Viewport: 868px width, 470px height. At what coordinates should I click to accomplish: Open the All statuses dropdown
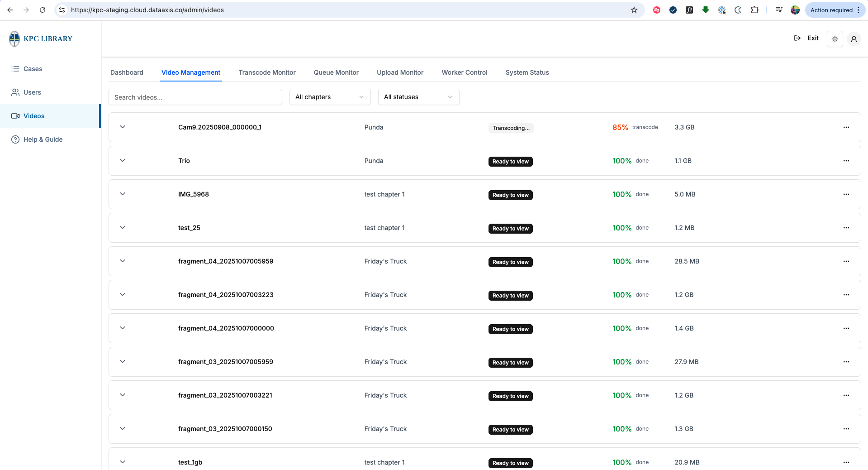pyautogui.click(x=418, y=97)
